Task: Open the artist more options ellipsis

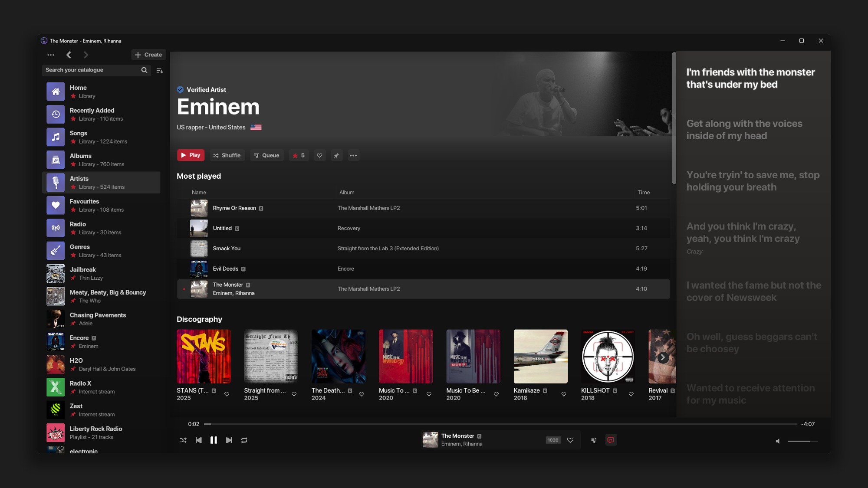Action: coord(353,155)
